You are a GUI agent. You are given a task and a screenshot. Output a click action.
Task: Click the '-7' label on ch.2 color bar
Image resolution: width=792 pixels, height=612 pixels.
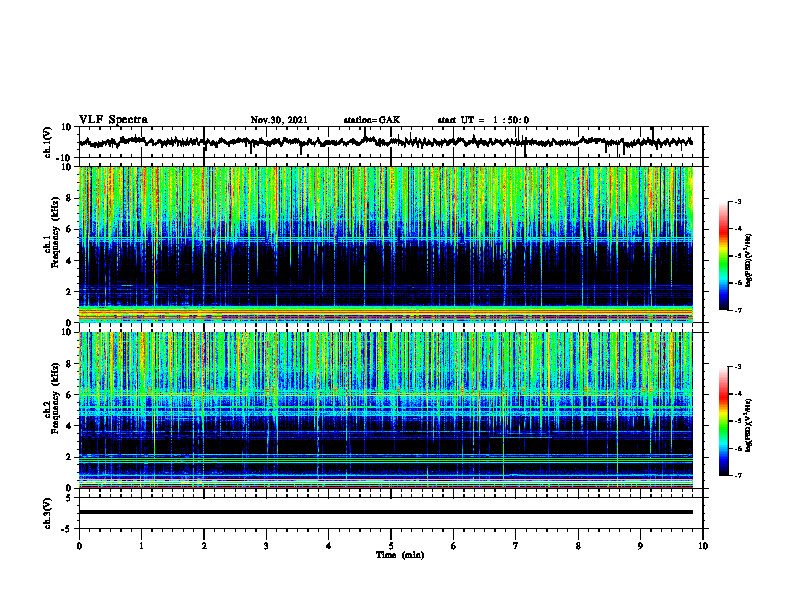tap(738, 475)
